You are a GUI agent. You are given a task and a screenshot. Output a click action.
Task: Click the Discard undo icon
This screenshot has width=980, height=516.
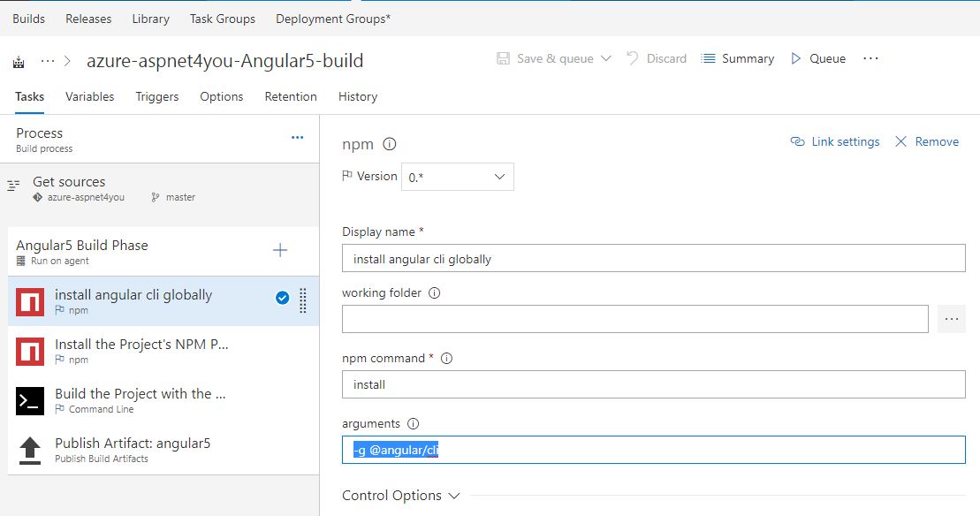pyautogui.click(x=633, y=58)
